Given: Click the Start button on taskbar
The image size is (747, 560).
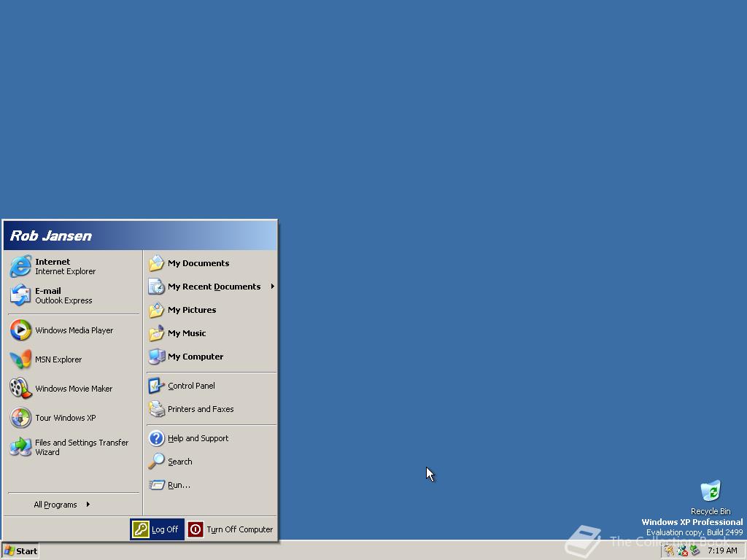Looking at the screenshot, I should pyautogui.click(x=20, y=551).
